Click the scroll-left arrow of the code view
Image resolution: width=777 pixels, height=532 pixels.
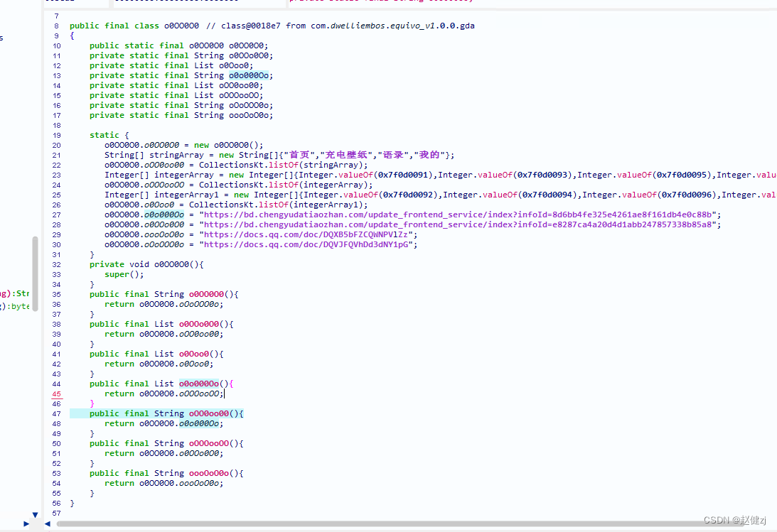pos(48,523)
